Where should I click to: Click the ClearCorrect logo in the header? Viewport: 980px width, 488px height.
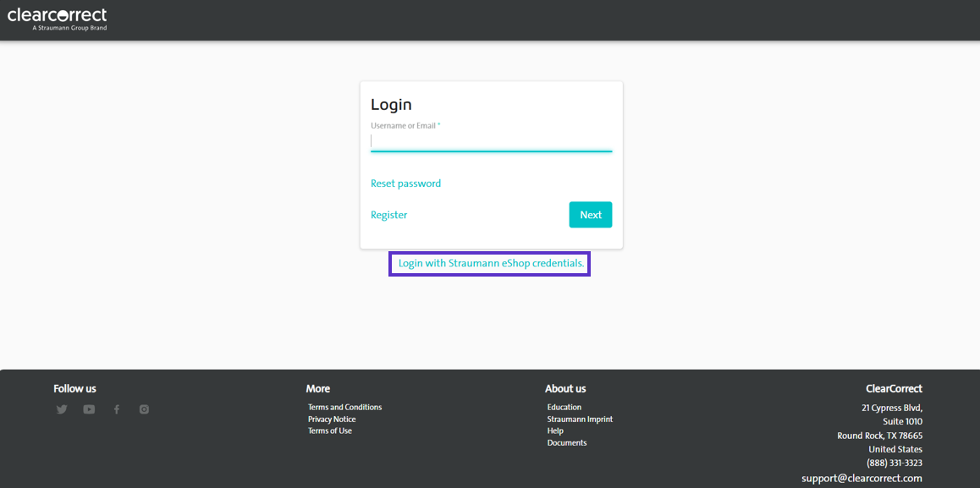tap(59, 17)
